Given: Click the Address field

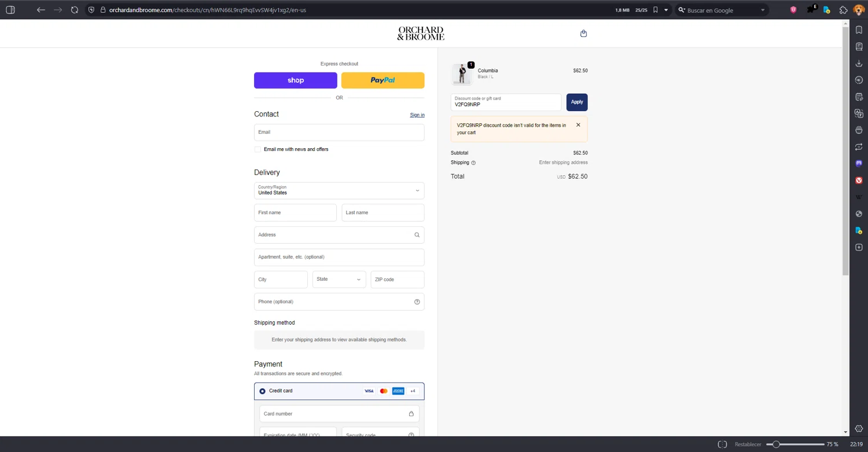Looking at the screenshot, I should (339, 235).
